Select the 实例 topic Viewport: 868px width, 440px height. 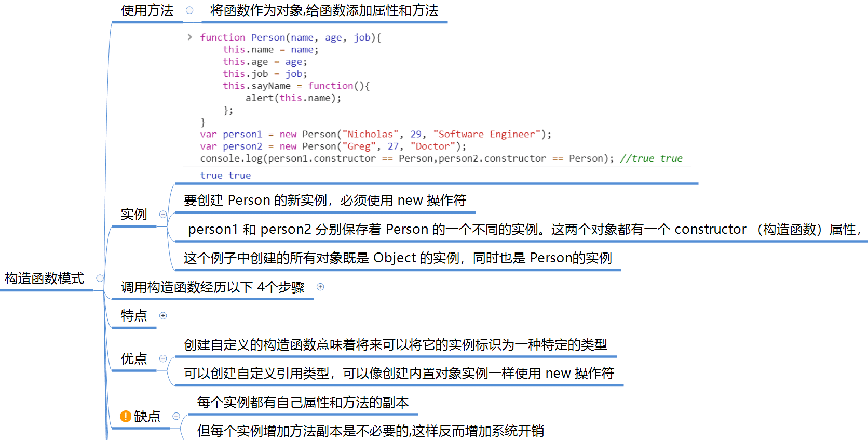tap(134, 215)
